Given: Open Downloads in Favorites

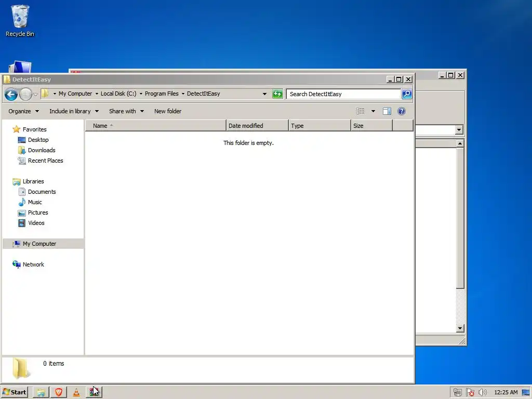Looking at the screenshot, I should tap(42, 150).
